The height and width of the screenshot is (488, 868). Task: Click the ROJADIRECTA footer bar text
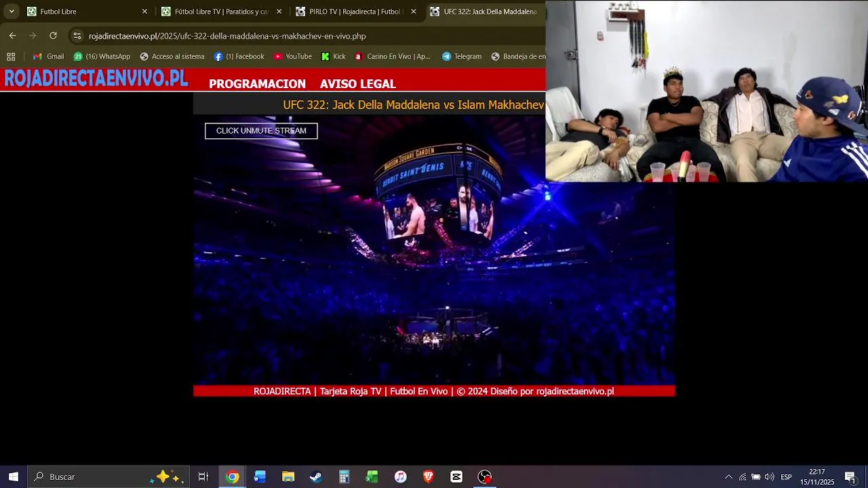click(434, 391)
